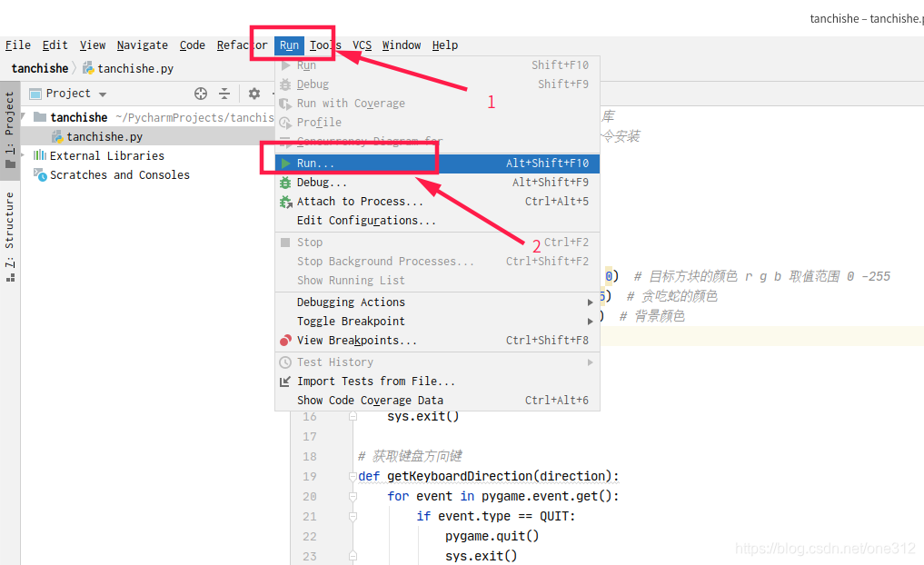Expand External Libraries tree node
This screenshot has width=924, height=565.
pyautogui.click(x=24, y=155)
